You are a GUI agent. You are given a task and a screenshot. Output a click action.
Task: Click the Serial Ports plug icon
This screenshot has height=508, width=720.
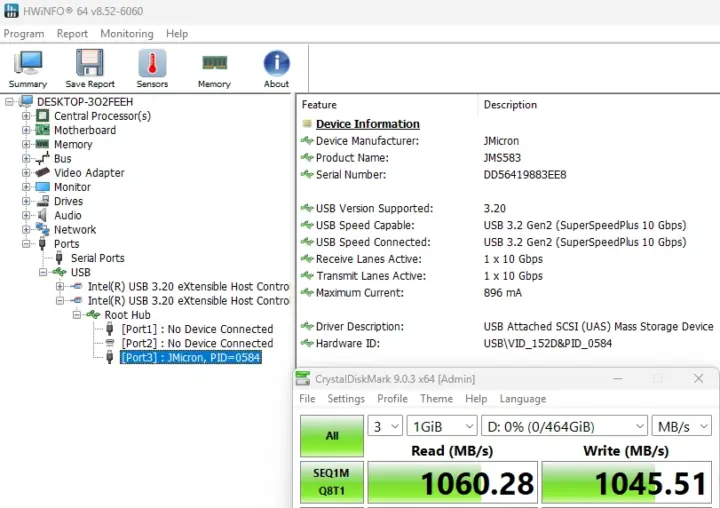coord(59,258)
